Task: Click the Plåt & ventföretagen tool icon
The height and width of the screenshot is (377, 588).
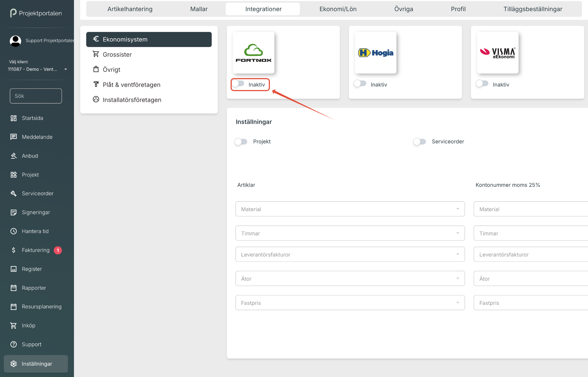Action: click(96, 84)
